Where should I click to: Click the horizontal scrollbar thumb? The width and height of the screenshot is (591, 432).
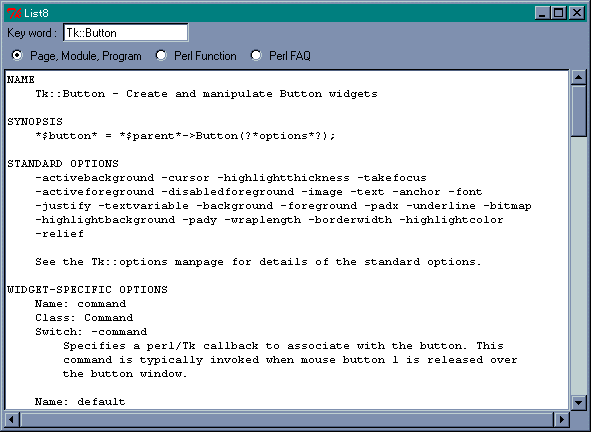tap(287, 419)
